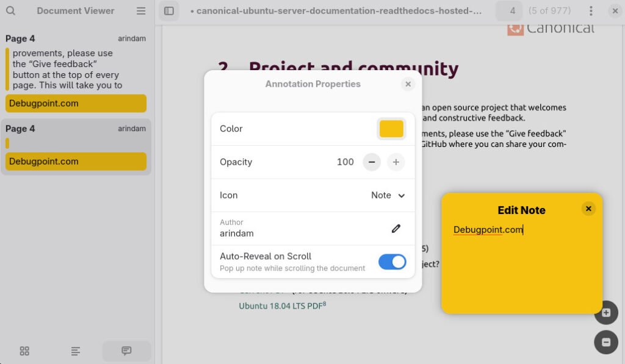Open the Icon type dropdown showing Note
This screenshot has width=625, height=364.
click(x=387, y=195)
